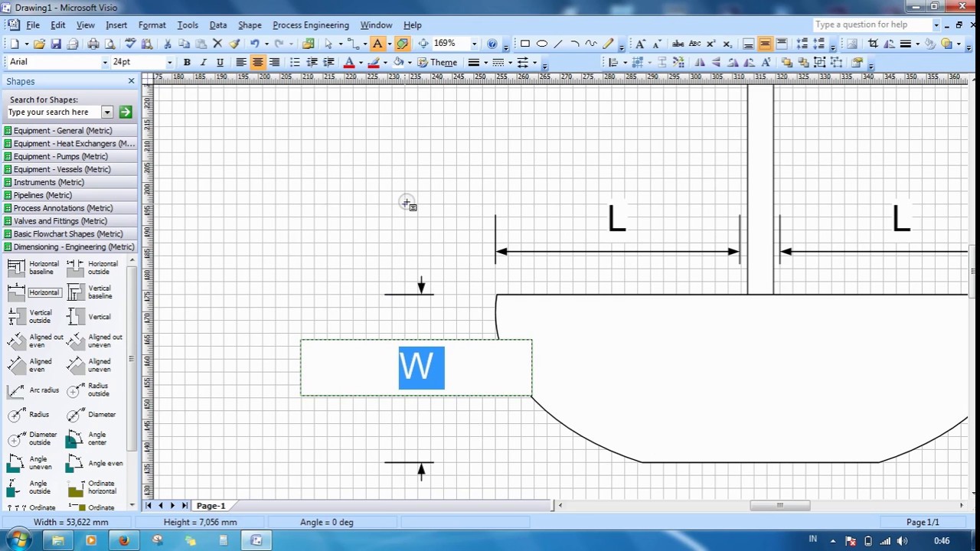Open the Arial font name dropdown
The width and height of the screenshot is (980, 551).
105,62
